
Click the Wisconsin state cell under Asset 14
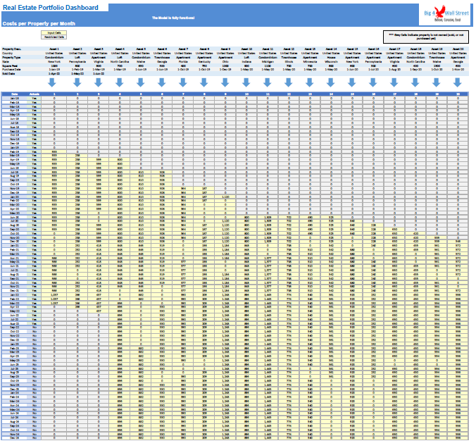click(331, 61)
